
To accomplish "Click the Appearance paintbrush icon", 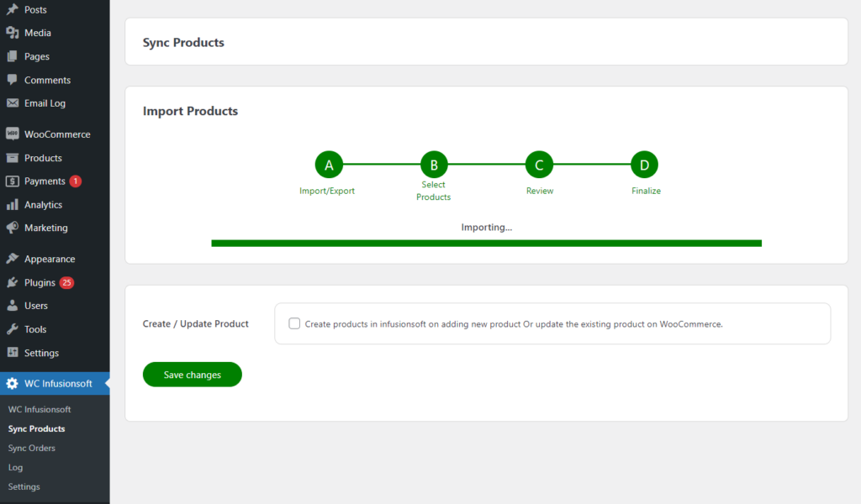I will pyautogui.click(x=12, y=259).
